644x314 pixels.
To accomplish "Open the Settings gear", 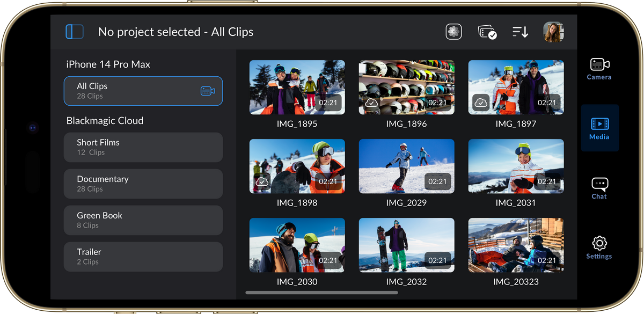I will [599, 247].
